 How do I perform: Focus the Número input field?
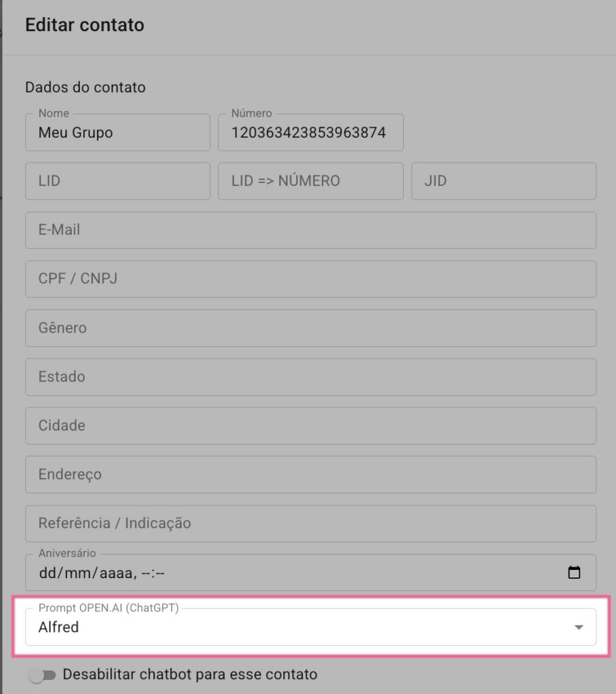[x=310, y=132]
